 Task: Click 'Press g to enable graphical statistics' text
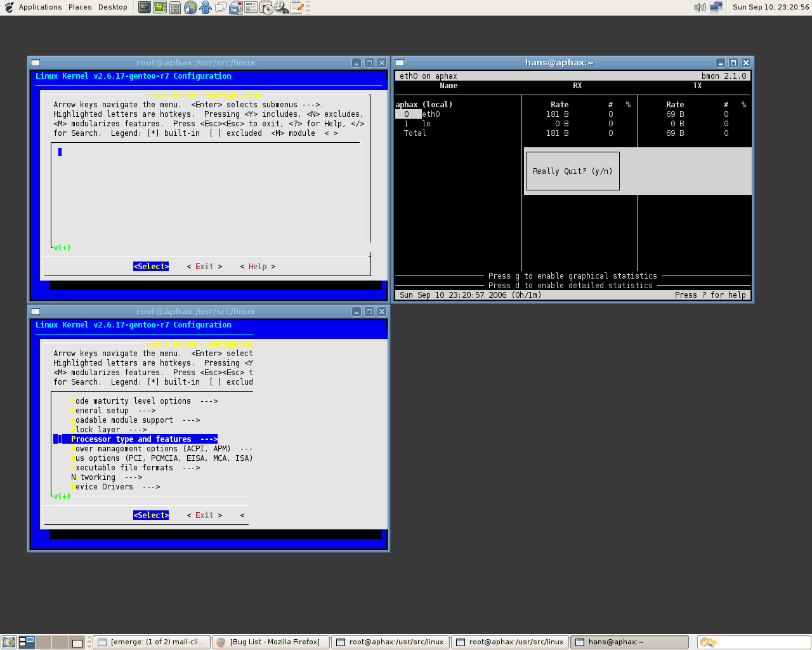(573, 276)
